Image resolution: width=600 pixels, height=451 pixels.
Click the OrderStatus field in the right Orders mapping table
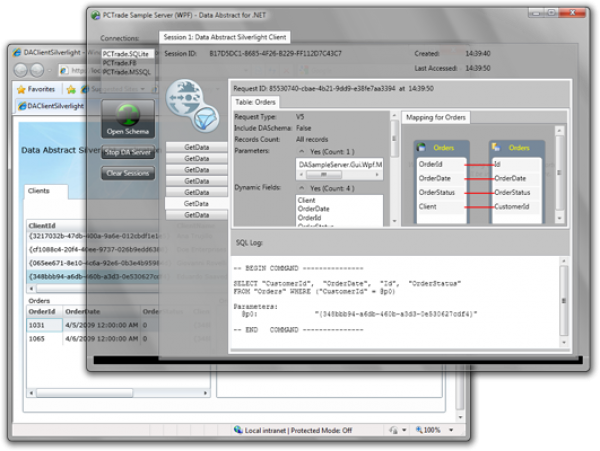click(x=512, y=192)
